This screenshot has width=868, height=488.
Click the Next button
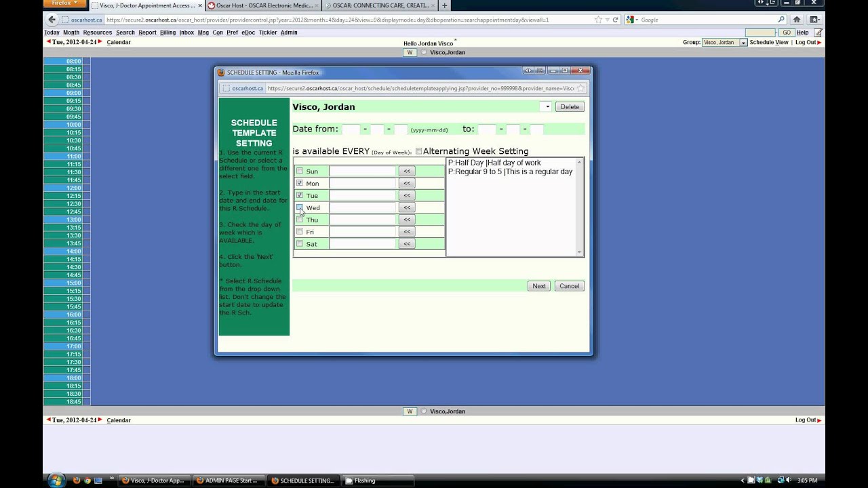pyautogui.click(x=539, y=286)
